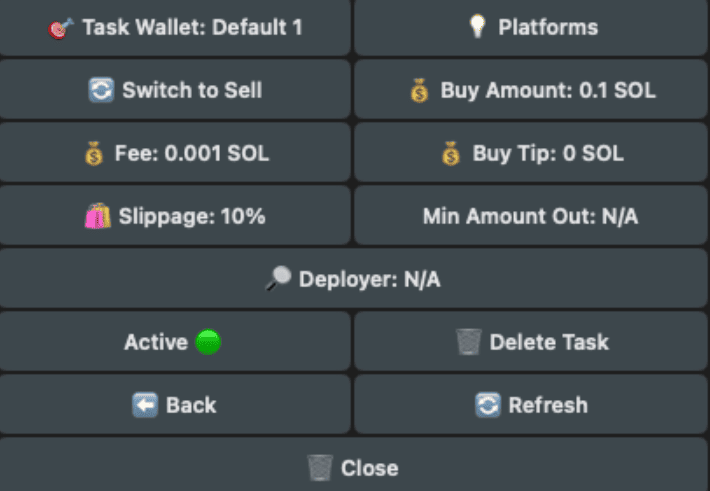Click the magnifying glass icon beside Deployer
710x491 pixels.
coord(278,278)
